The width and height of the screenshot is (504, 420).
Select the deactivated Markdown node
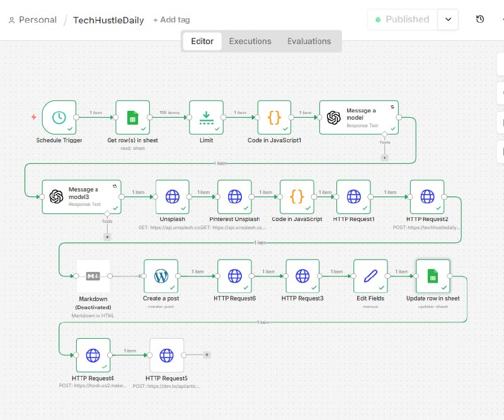point(93,276)
